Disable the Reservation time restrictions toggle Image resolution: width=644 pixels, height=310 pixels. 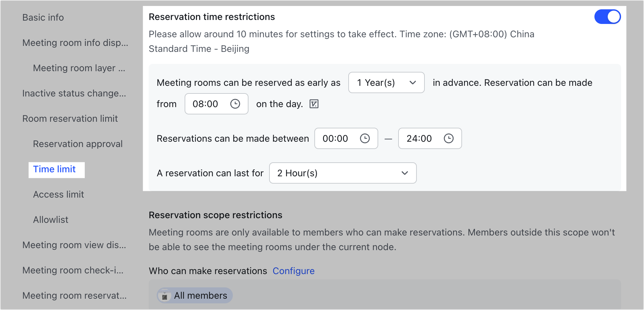point(607,16)
